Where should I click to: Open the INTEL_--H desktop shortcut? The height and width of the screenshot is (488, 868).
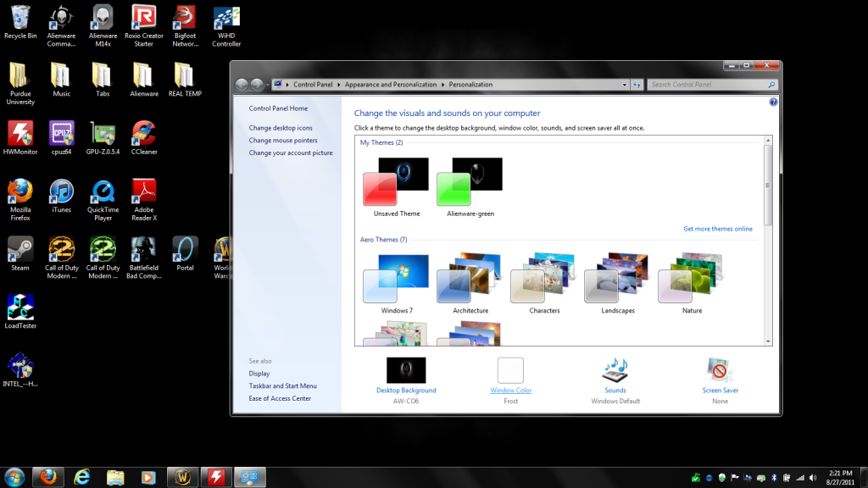pyautogui.click(x=20, y=370)
